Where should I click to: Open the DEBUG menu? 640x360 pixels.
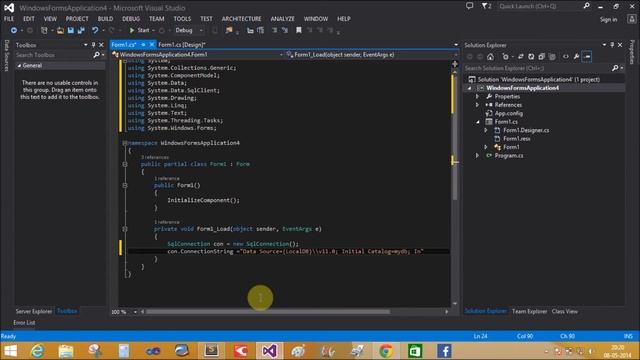click(131, 19)
